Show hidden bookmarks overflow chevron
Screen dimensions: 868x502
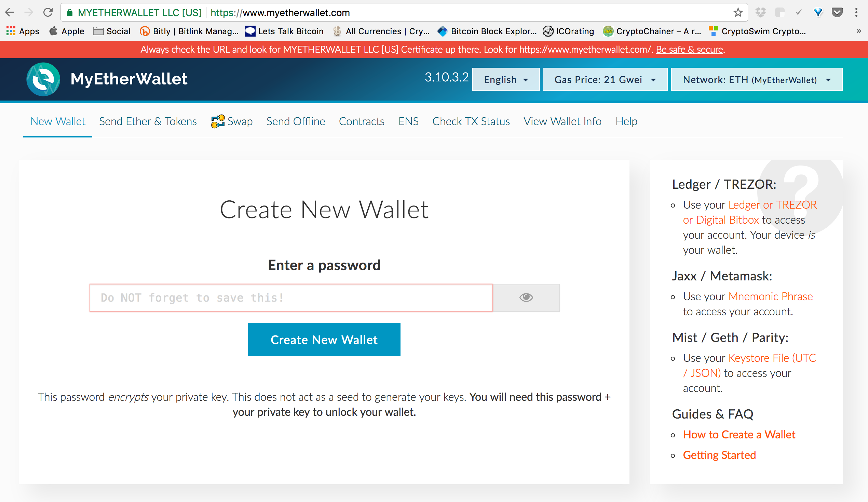[859, 31]
